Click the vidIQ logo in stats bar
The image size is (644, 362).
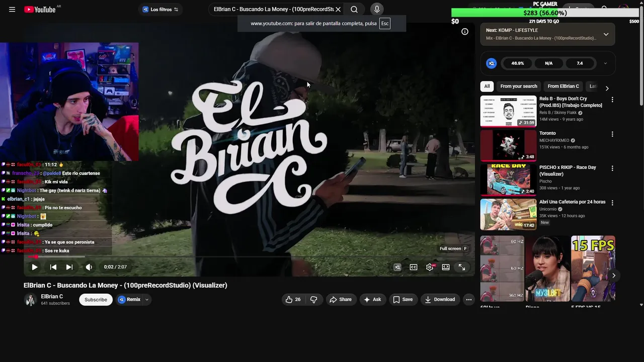pyautogui.click(x=492, y=63)
